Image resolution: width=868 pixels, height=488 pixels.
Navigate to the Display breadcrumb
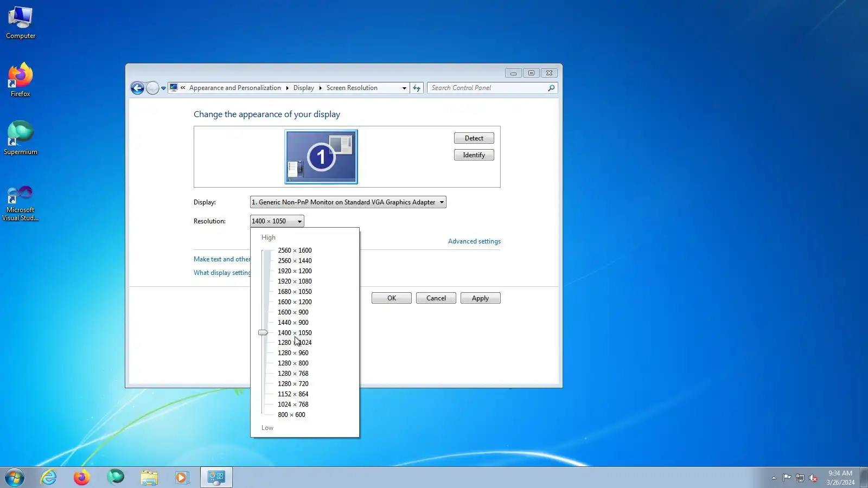click(304, 88)
